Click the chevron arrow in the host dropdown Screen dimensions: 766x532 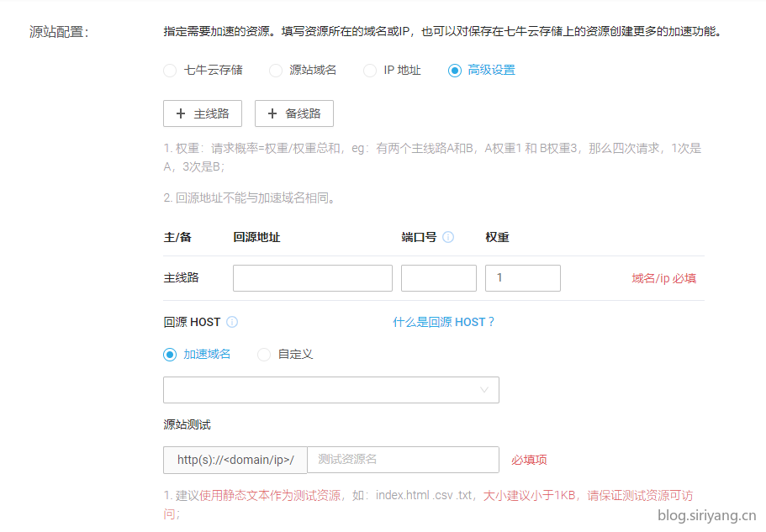pyautogui.click(x=484, y=390)
